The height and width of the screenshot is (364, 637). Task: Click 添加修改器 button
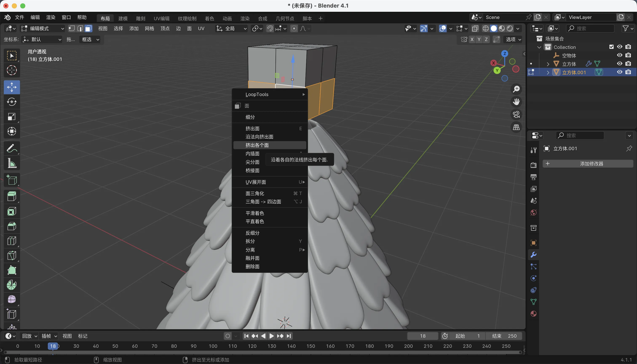pyautogui.click(x=588, y=164)
